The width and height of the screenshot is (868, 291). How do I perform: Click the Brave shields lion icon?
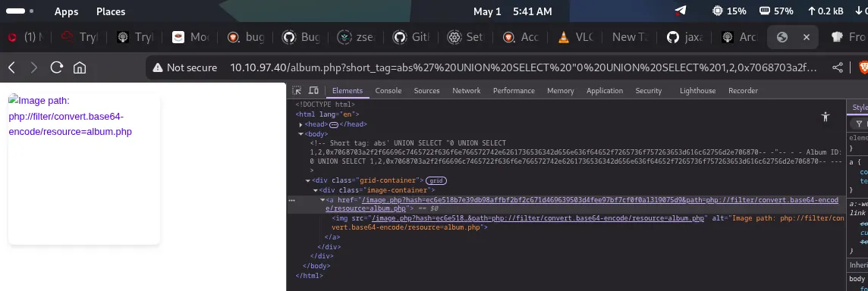coord(864,67)
